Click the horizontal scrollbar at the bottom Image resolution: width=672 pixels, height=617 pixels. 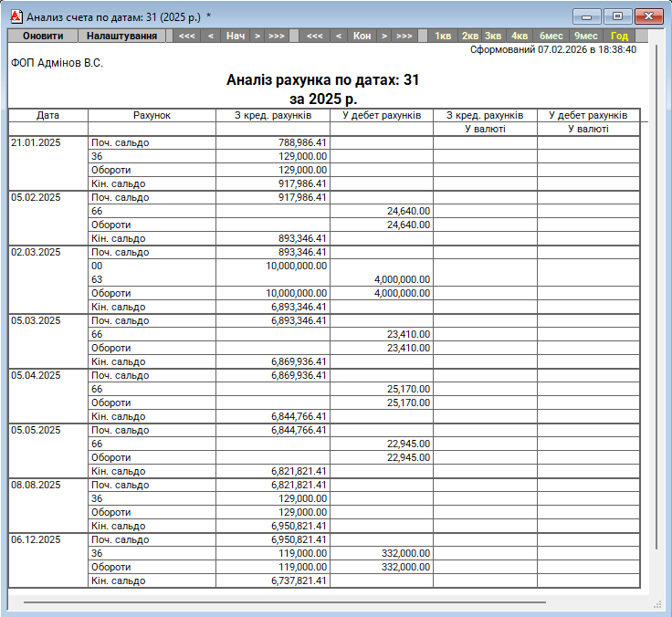pos(283,602)
